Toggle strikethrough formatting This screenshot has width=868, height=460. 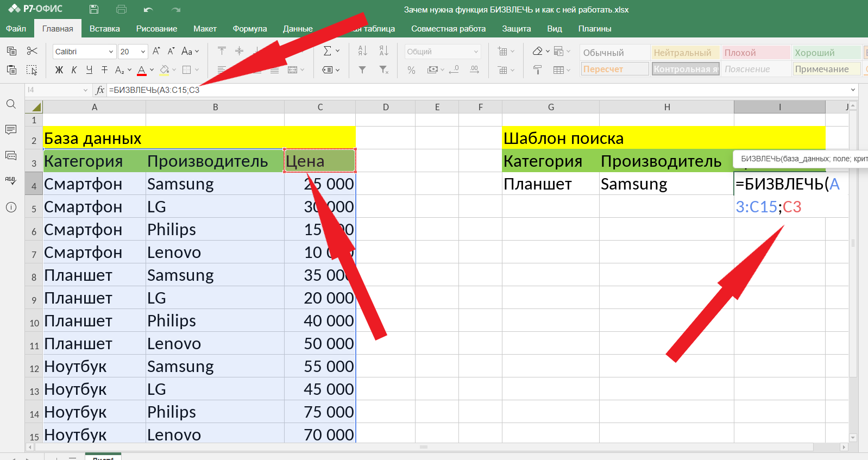104,70
